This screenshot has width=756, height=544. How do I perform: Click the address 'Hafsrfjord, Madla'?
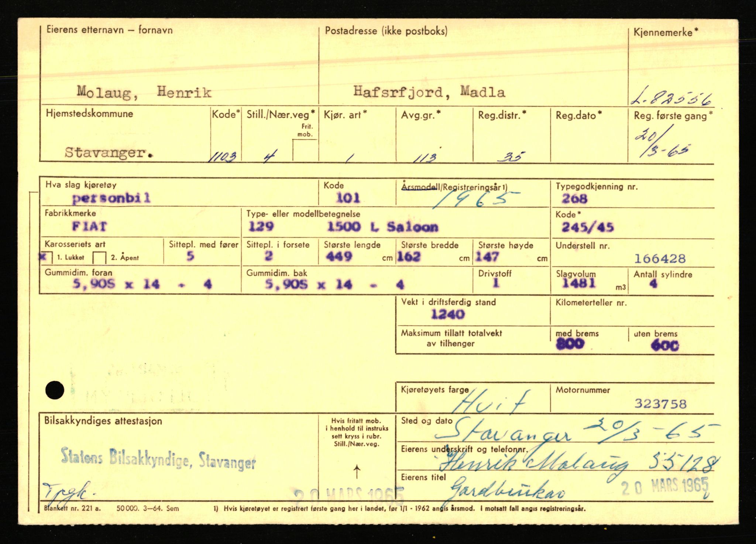point(429,92)
